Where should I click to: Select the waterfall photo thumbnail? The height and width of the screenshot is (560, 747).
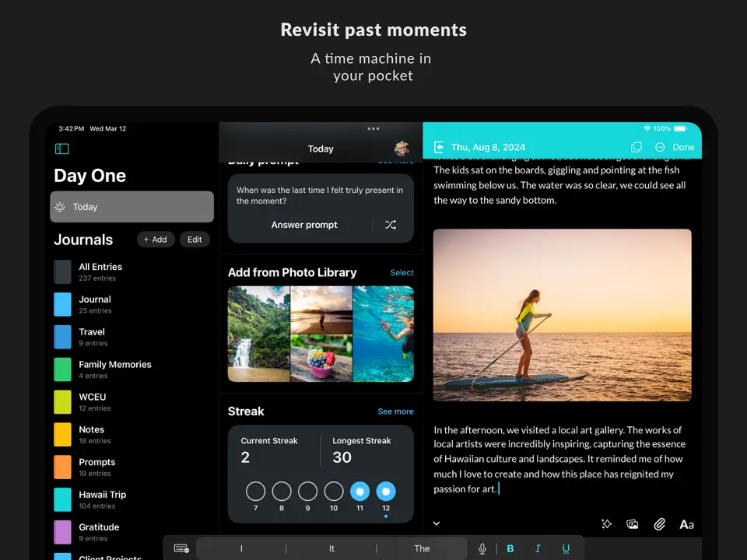pyautogui.click(x=258, y=334)
